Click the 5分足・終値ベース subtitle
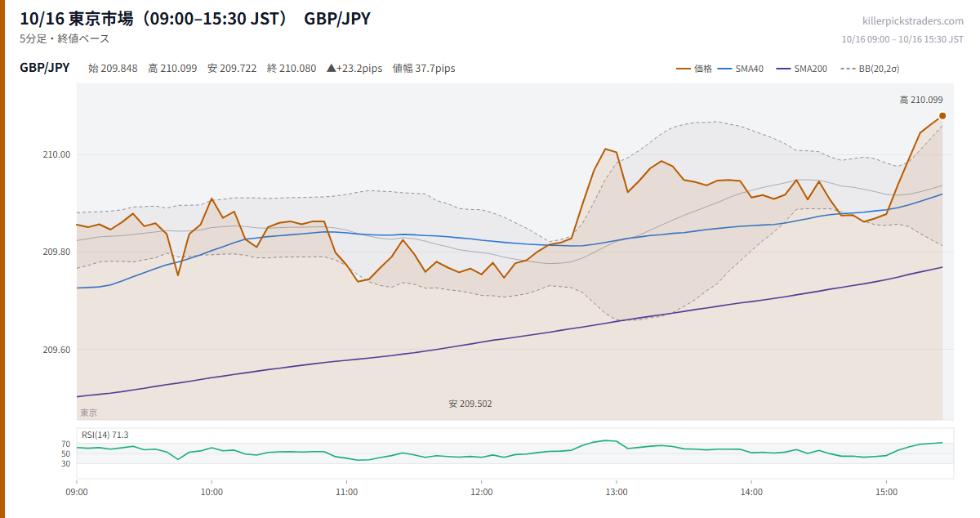The image size is (980, 518). click(x=65, y=38)
